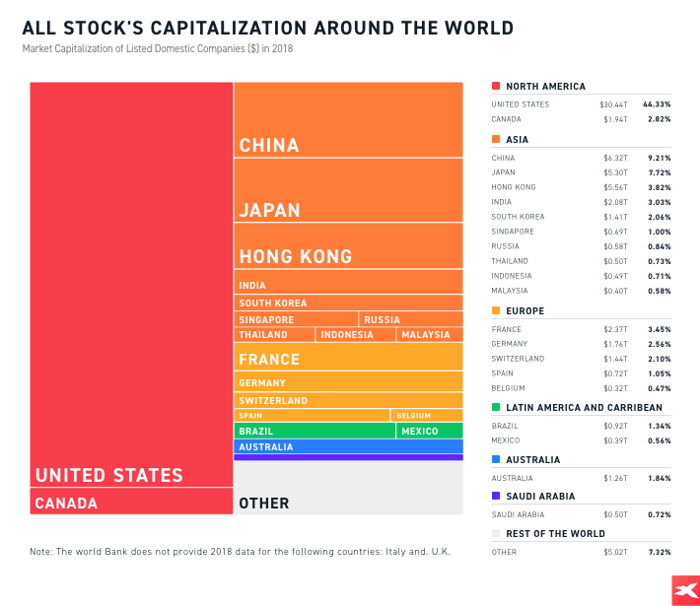Select the Canada treemap block
Image resolution: width=700 pixels, height=606 pixels.
tap(131, 502)
